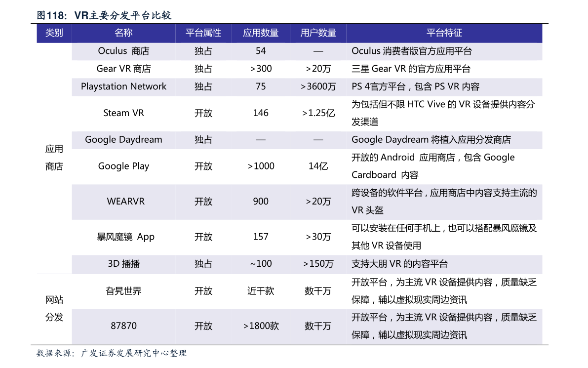Click 独占 in the Google Daydream row
Viewport: 588px width, 368px height.
pos(203,140)
